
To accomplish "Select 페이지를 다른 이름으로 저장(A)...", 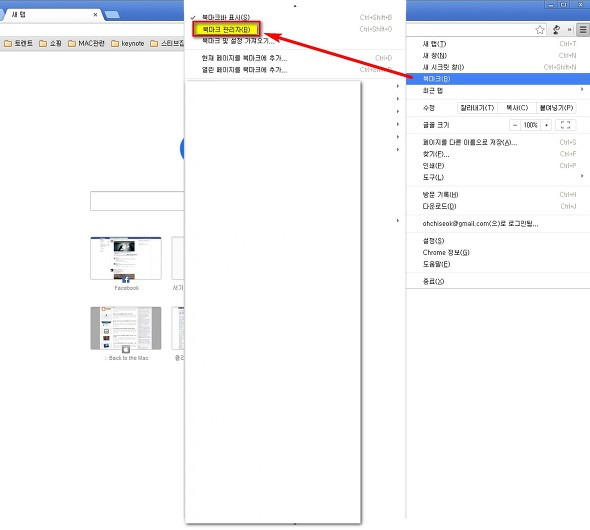I will click(498, 142).
